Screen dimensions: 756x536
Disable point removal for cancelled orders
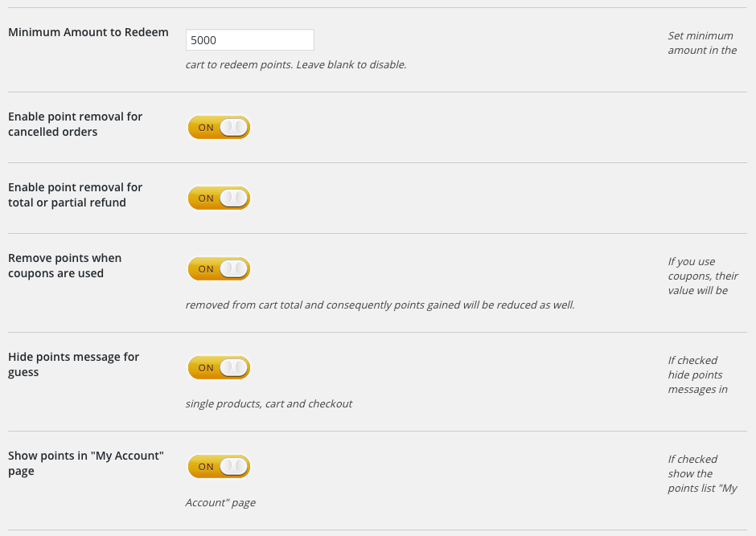coord(219,127)
